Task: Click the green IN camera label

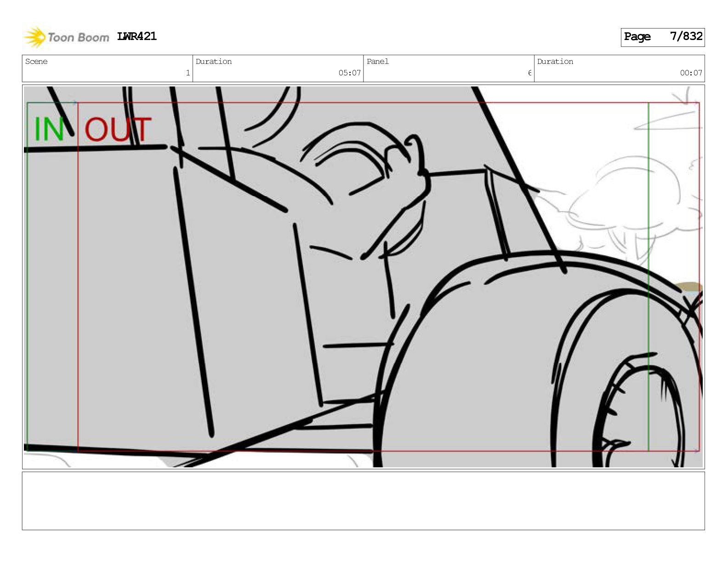Action: pyautogui.click(x=49, y=129)
